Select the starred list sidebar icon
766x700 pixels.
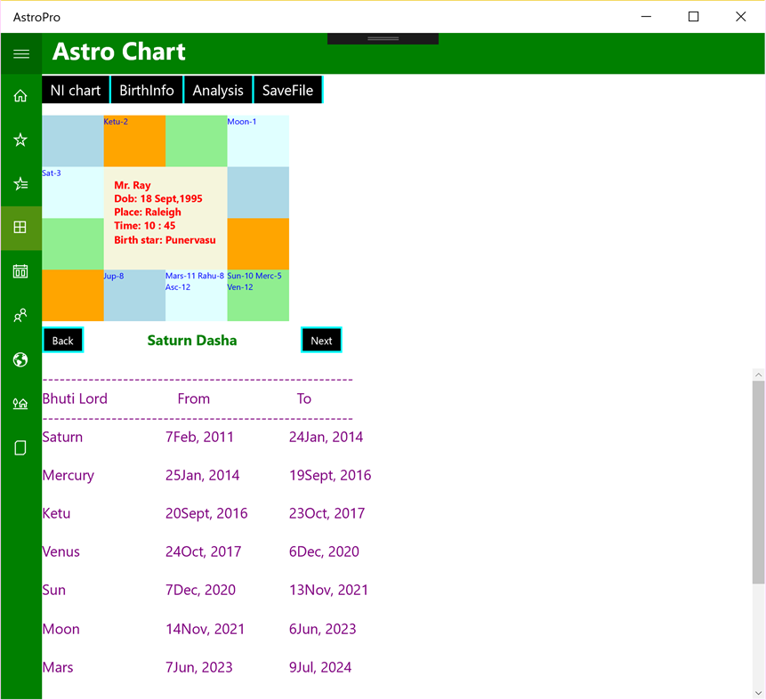point(20,183)
